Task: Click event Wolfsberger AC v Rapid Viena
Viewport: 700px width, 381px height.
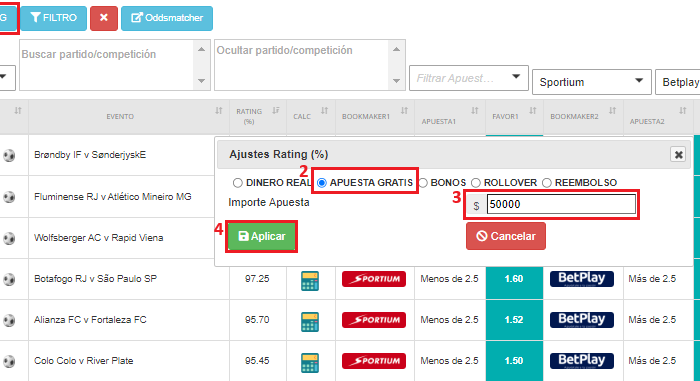Action: pyautogui.click(x=99, y=238)
